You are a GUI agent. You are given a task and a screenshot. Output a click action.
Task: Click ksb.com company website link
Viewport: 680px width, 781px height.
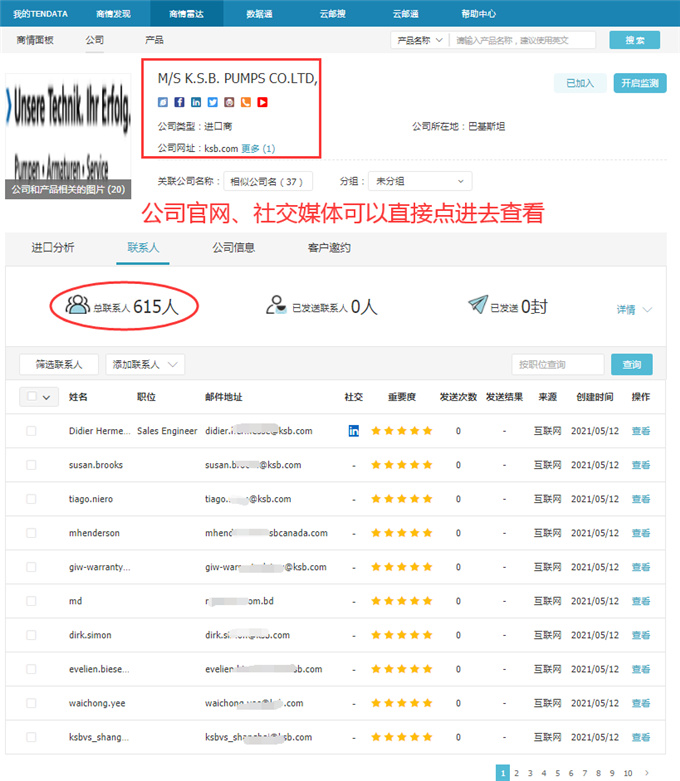point(221,148)
